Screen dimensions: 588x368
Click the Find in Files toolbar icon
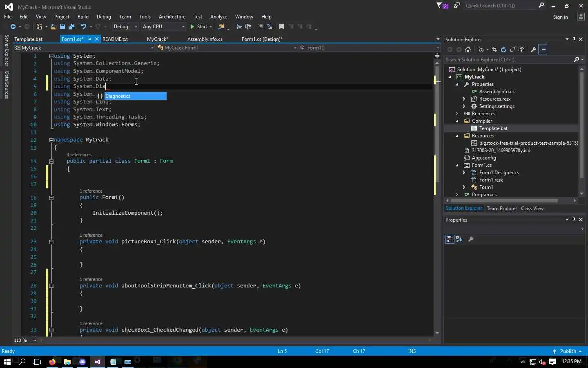221,27
